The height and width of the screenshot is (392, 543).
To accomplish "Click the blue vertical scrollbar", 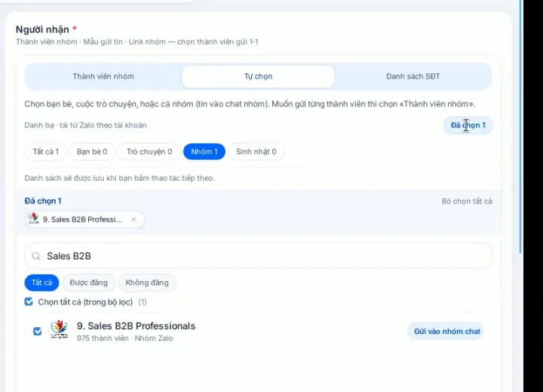I will [520, 127].
